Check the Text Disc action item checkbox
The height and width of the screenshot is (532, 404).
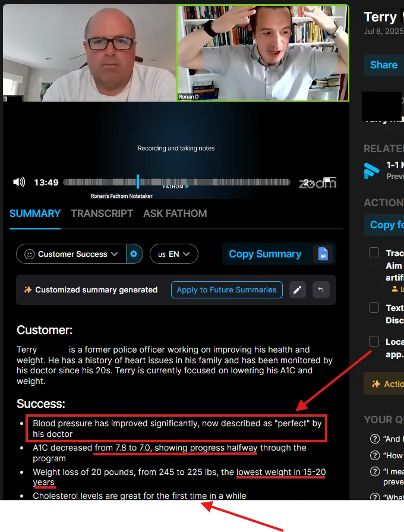[374, 307]
